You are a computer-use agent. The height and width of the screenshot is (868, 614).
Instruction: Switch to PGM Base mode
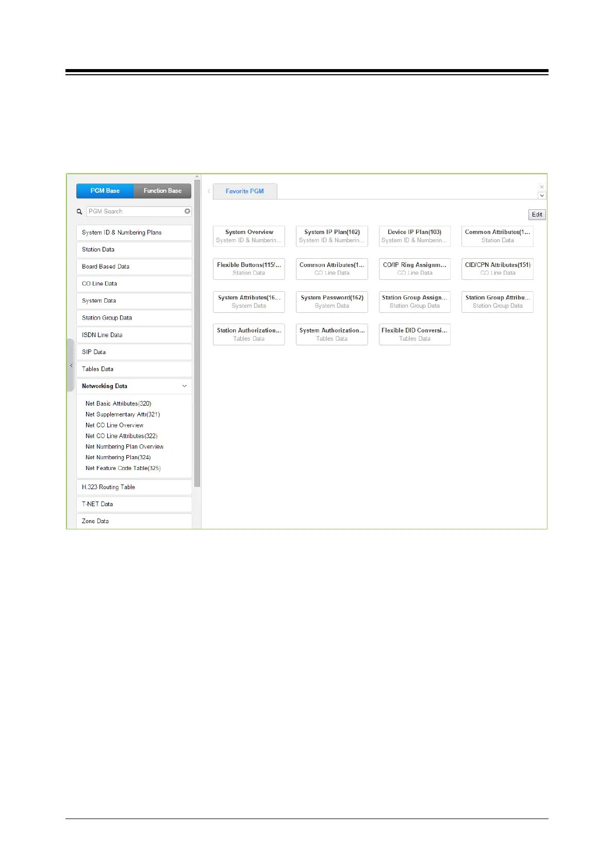click(x=105, y=191)
